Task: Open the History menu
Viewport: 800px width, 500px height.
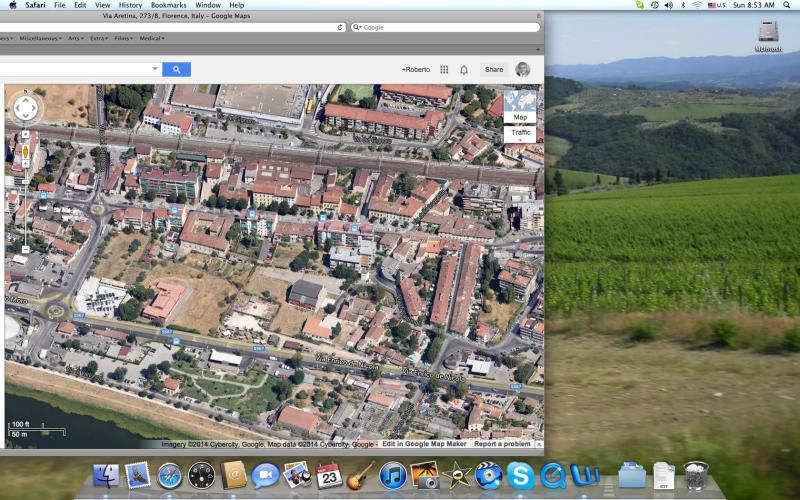Action: click(130, 5)
